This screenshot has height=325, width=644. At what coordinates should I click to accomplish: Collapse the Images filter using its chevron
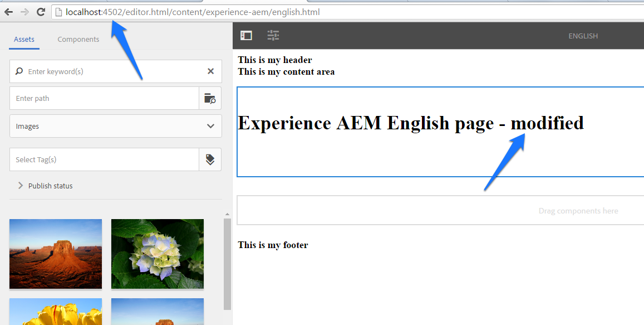pyautogui.click(x=210, y=126)
